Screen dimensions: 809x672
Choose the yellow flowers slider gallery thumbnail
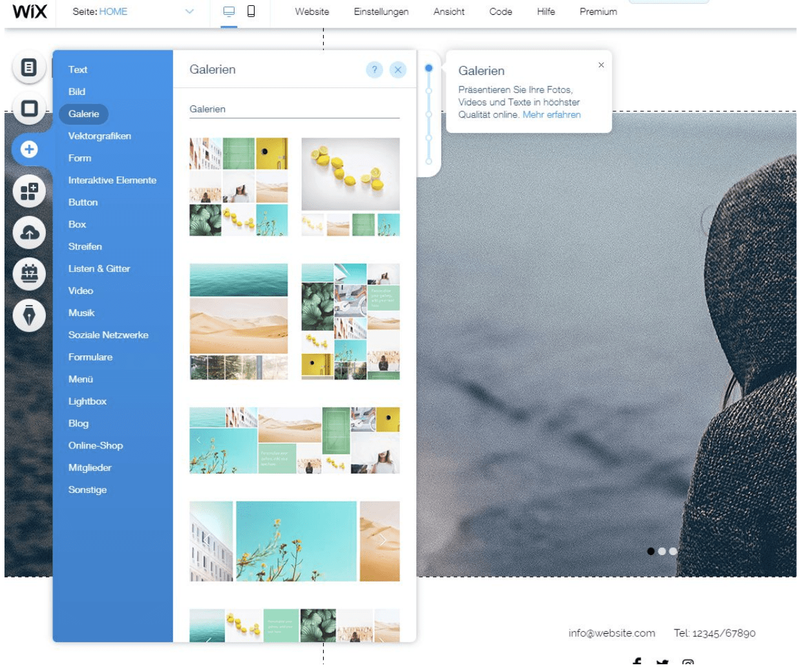(295, 541)
